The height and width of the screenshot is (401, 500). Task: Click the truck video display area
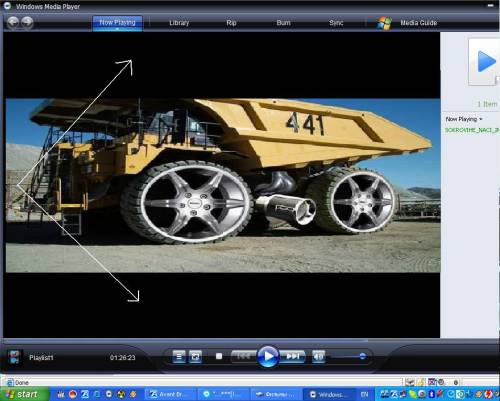pos(223,185)
